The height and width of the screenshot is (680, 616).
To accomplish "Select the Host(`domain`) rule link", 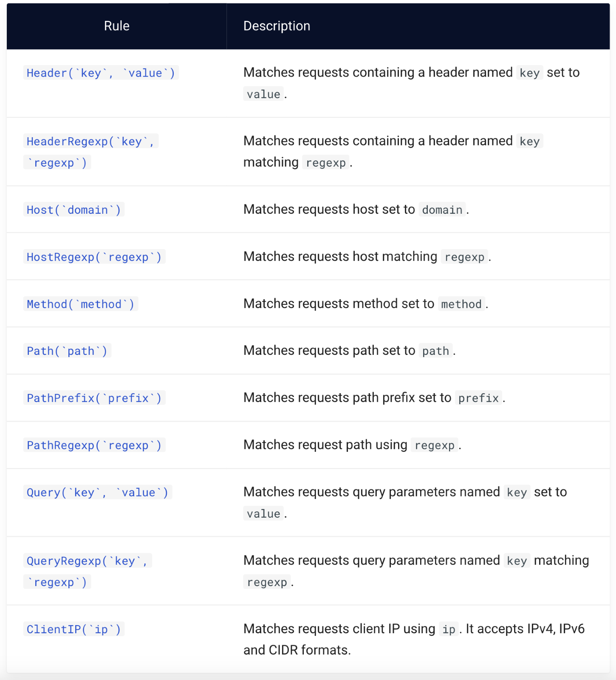I will [x=73, y=210].
